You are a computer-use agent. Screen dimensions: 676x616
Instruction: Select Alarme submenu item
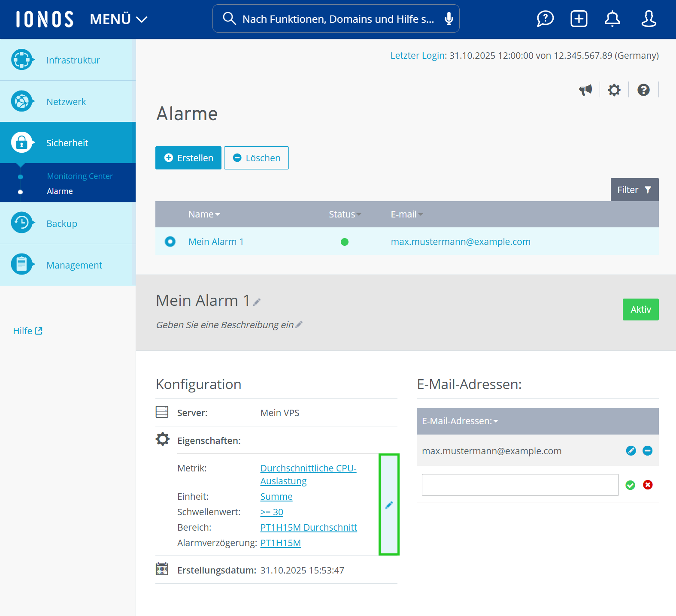(x=60, y=191)
